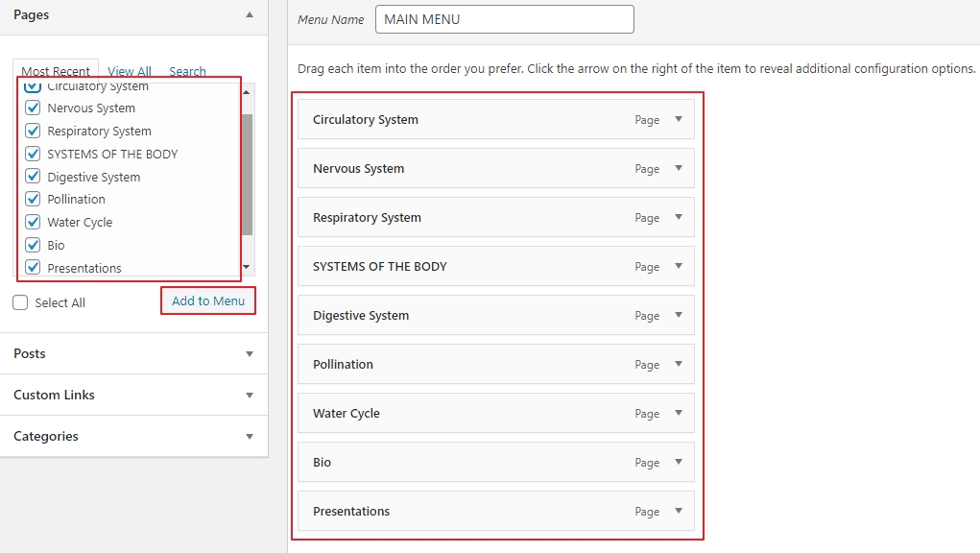
Task: Uncheck the Presentations page checkbox
Action: (33, 268)
